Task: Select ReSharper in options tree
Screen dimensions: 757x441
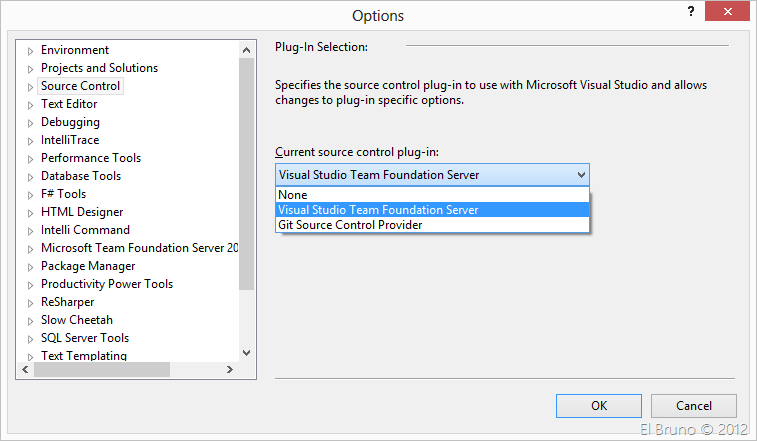Action: 68,302
